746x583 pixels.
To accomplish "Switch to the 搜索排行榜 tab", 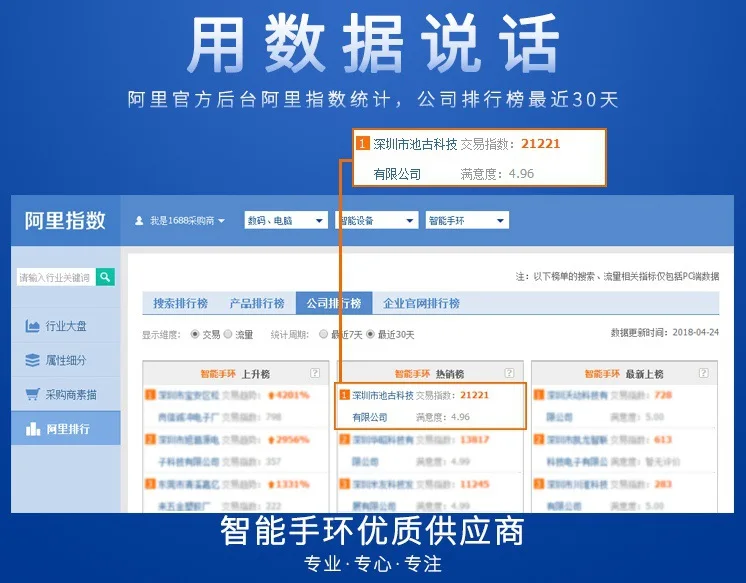I will click(x=180, y=303).
